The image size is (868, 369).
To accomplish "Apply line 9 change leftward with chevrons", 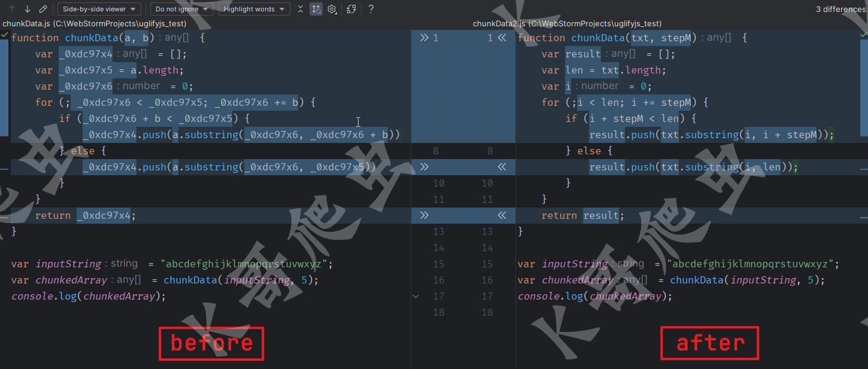I will [502, 167].
